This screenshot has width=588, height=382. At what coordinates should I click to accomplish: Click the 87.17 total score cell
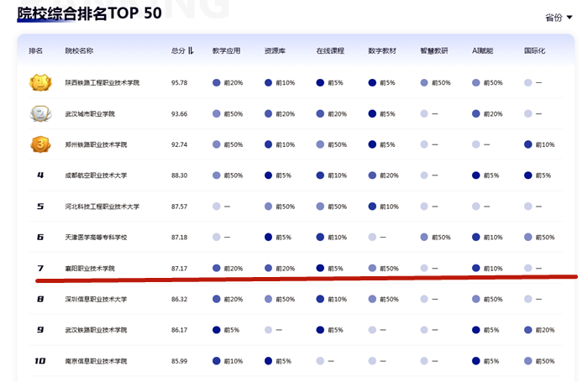[x=179, y=269]
